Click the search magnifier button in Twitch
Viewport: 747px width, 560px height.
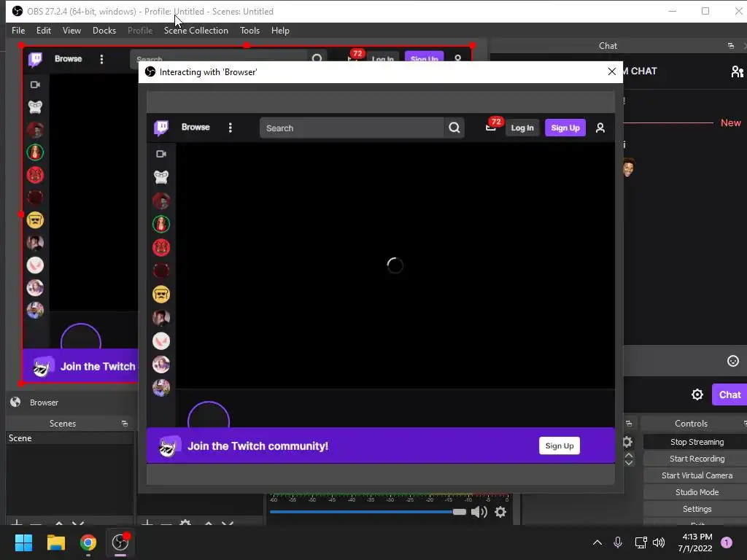454,128
